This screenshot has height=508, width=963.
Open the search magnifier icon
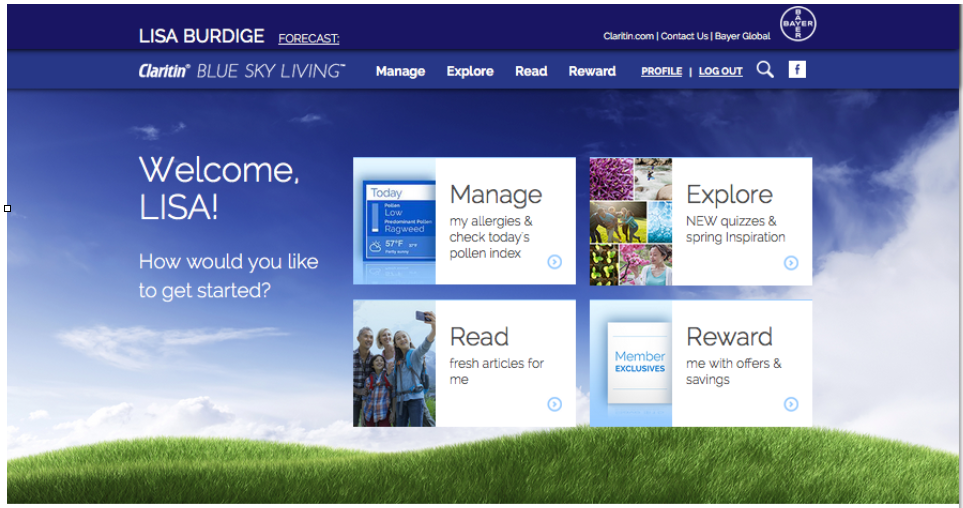tap(765, 69)
